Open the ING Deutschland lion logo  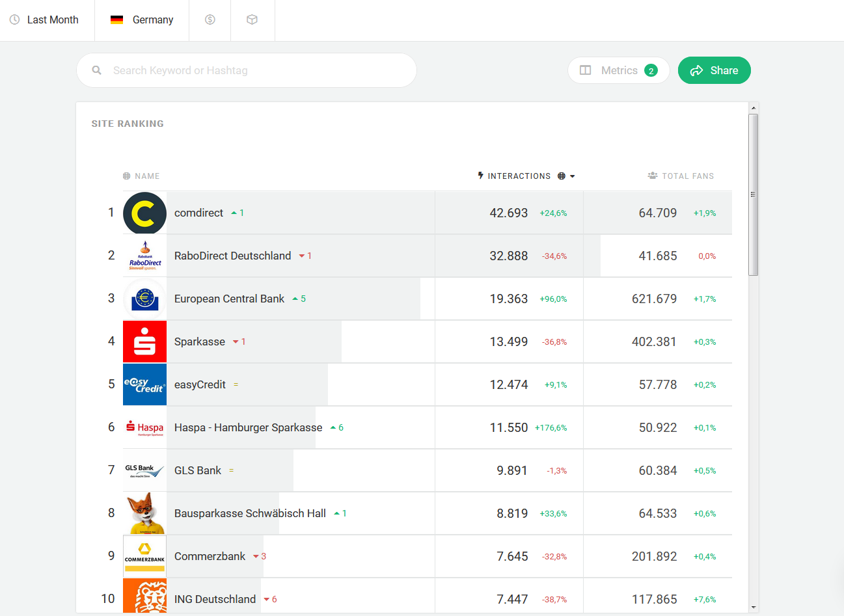coord(144,596)
